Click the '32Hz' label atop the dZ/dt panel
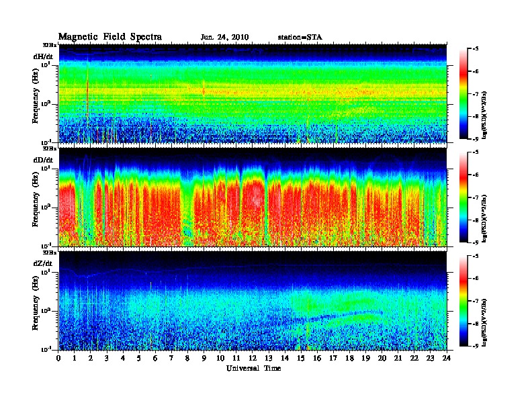The width and height of the screenshot is (532, 411). pyautogui.click(x=50, y=253)
